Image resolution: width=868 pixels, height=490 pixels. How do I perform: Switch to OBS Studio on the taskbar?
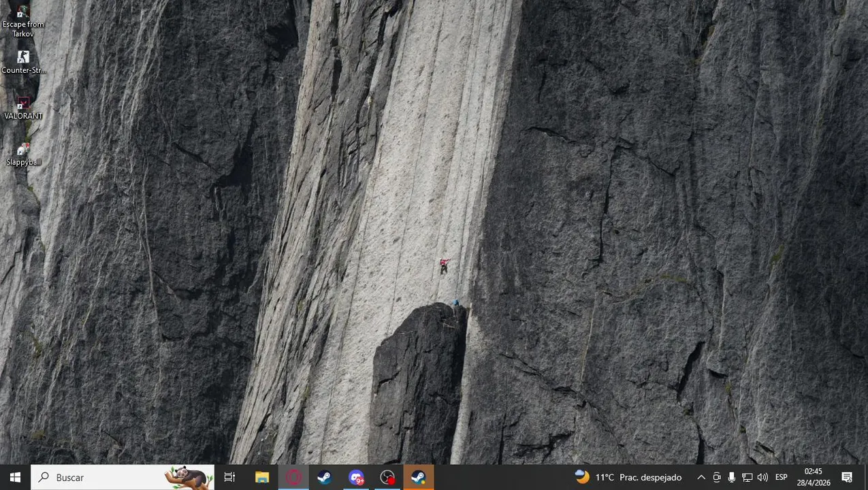(387, 477)
